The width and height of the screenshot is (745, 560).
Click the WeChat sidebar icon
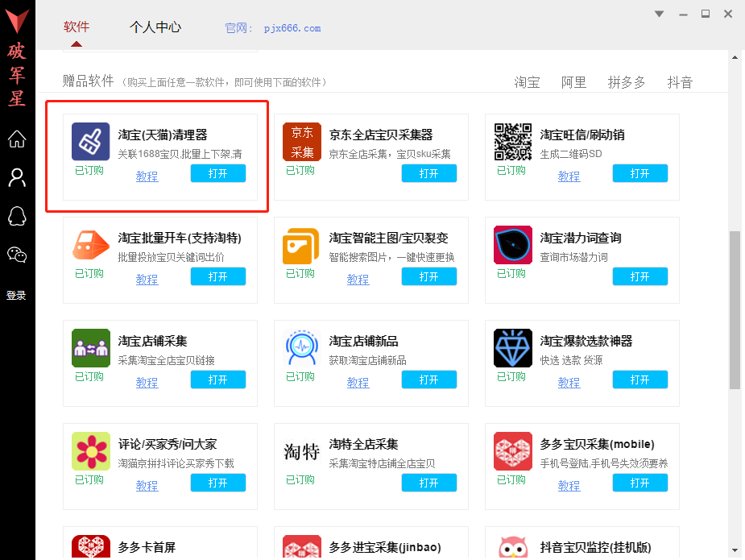tap(17, 255)
